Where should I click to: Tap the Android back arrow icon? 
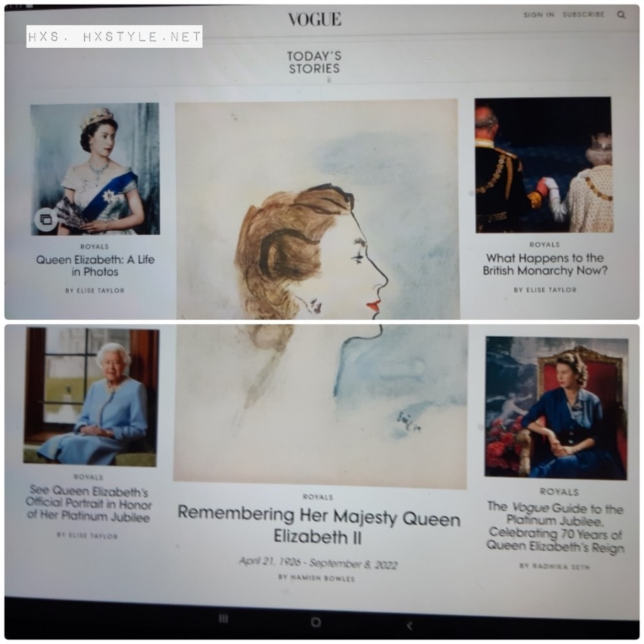point(409,626)
